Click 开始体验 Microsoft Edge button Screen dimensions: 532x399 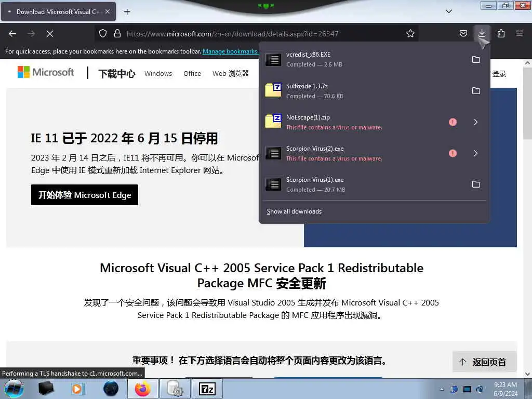click(85, 195)
